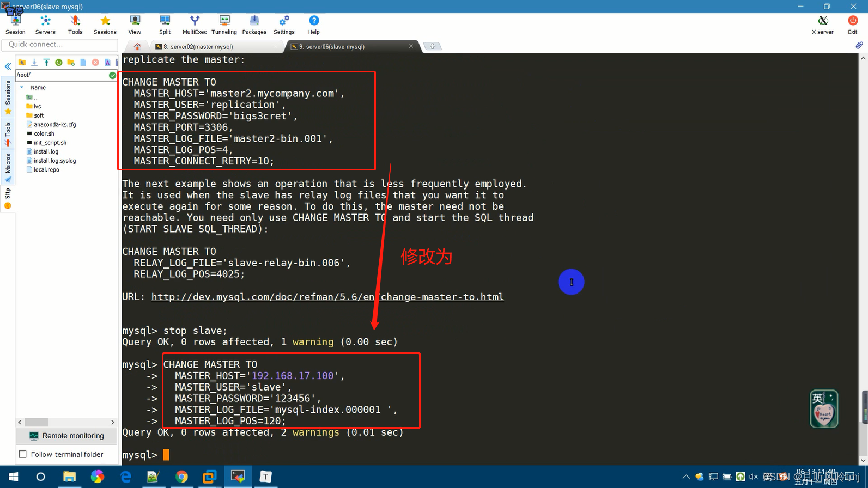This screenshot has width=868, height=488.
Task: Click the SFTP rename icon
Action: tap(107, 63)
